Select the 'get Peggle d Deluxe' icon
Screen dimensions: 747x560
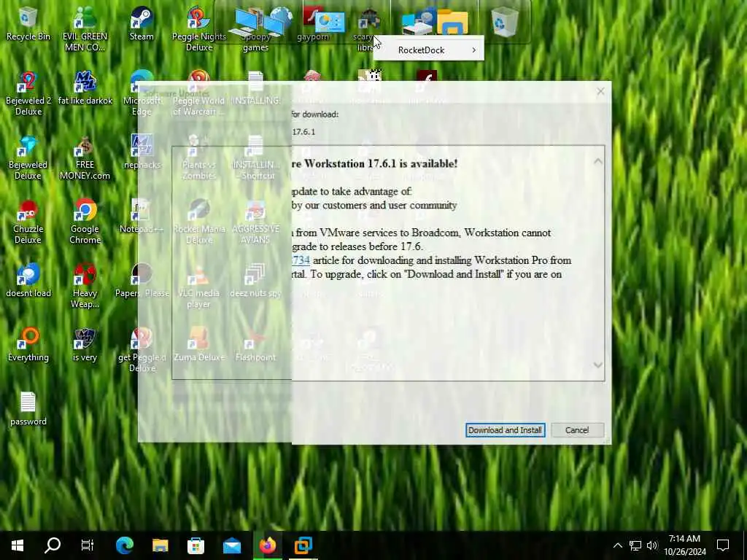point(142,350)
